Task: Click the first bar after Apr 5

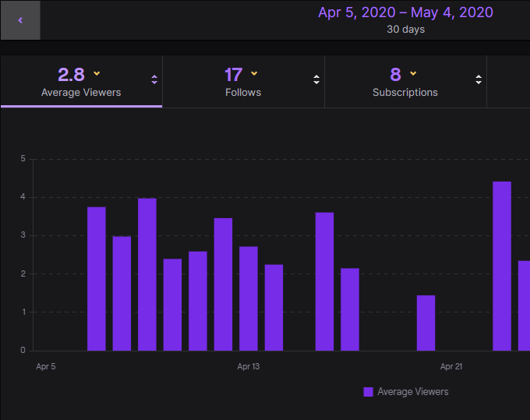Action: 97,279
